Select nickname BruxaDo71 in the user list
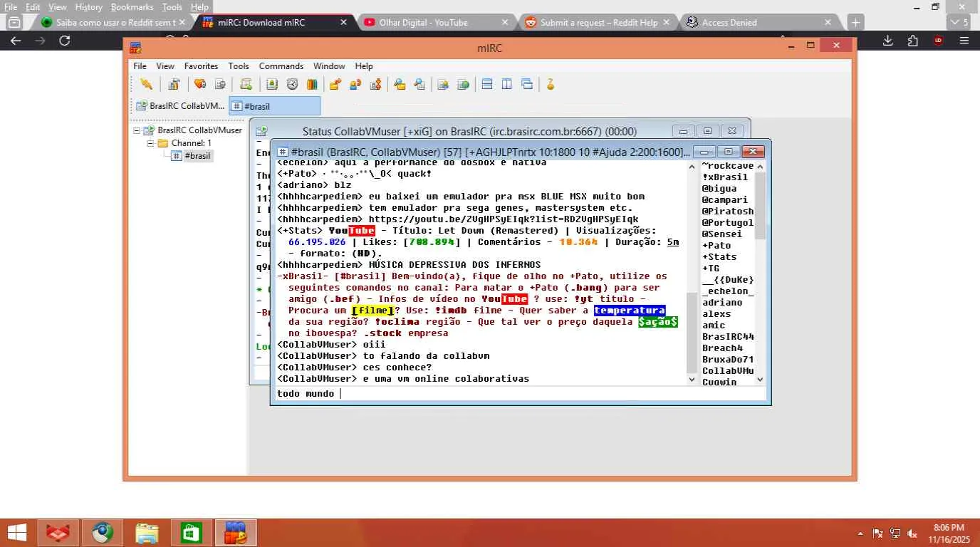The image size is (980, 547). (x=728, y=359)
